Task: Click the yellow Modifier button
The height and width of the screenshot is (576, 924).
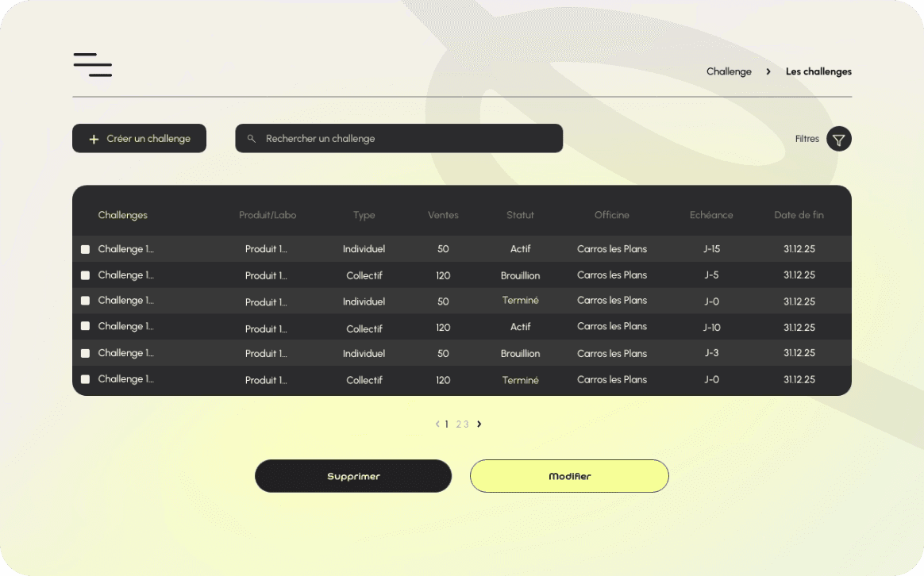Action: pos(569,476)
